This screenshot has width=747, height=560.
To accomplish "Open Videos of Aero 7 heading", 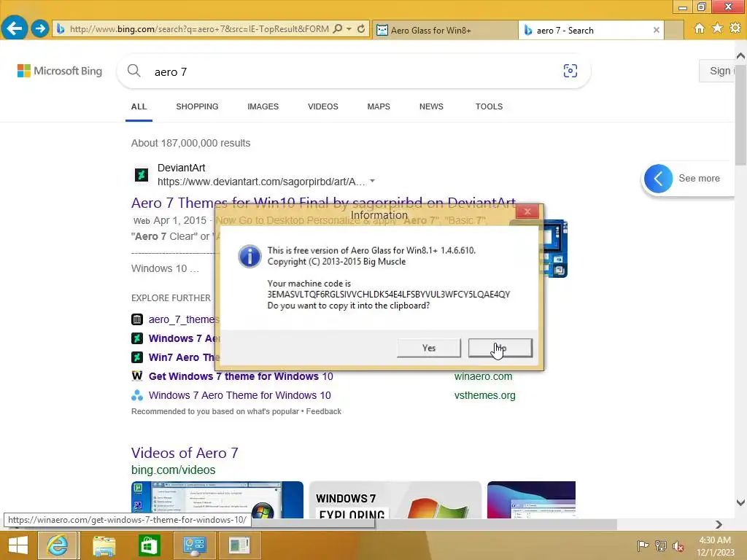I will 185,453.
